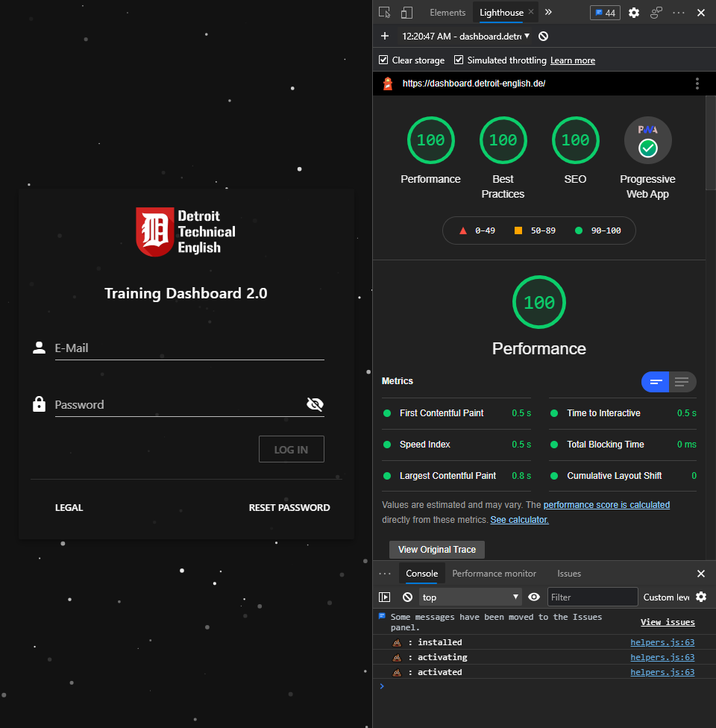The width and height of the screenshot is (716, 728).
Task: Click the Cumulative Layout Shift metric
Action: click(623, 476)
